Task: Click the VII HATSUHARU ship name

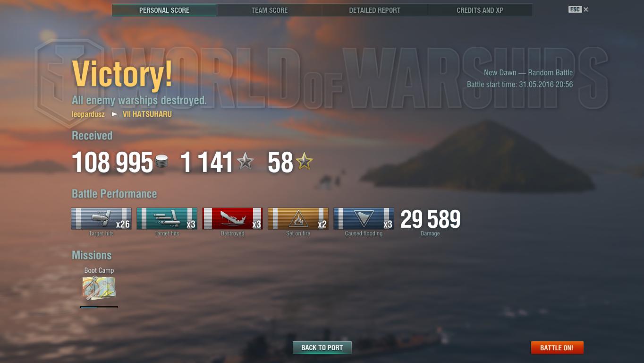Action: 147,114
